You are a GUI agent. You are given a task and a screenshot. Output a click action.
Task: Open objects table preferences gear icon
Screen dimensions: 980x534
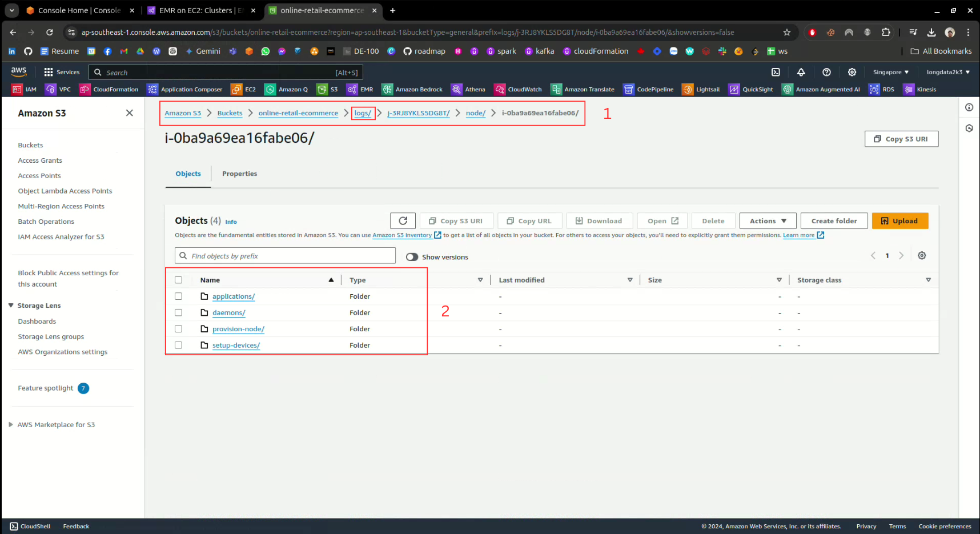point(922,256)
